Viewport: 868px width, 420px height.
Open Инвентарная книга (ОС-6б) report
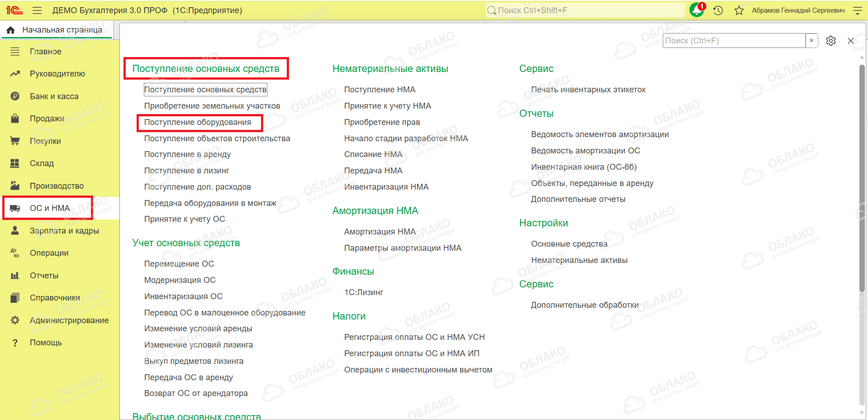(584, 167)
